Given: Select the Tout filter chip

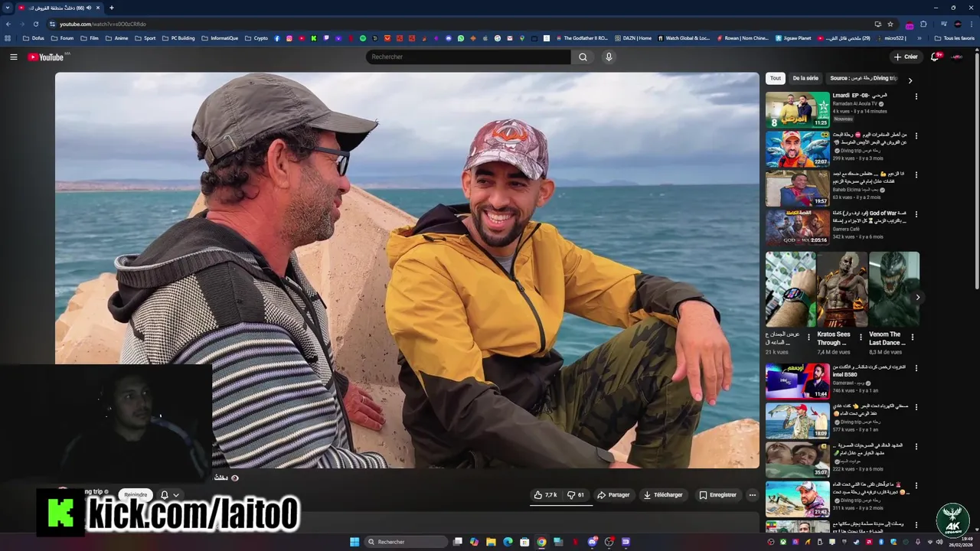Looking at the screenshot, I should (x=776, y=78).
